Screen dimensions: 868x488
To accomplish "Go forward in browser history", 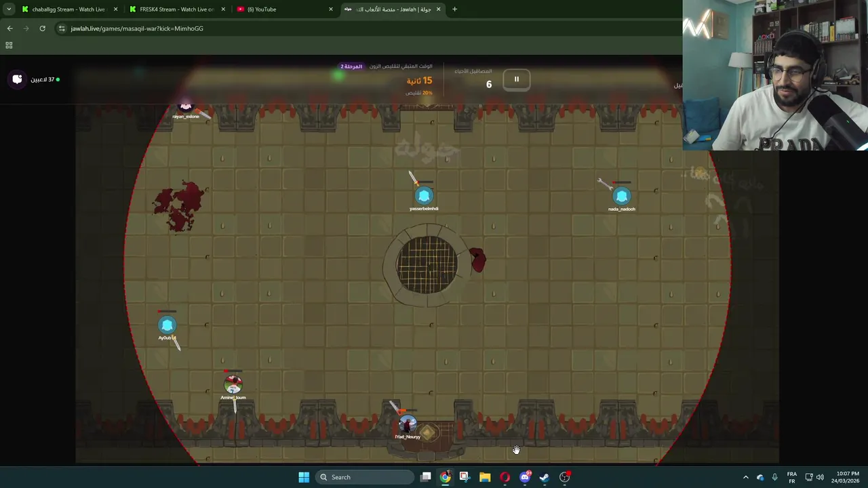I will pos(26,28).
